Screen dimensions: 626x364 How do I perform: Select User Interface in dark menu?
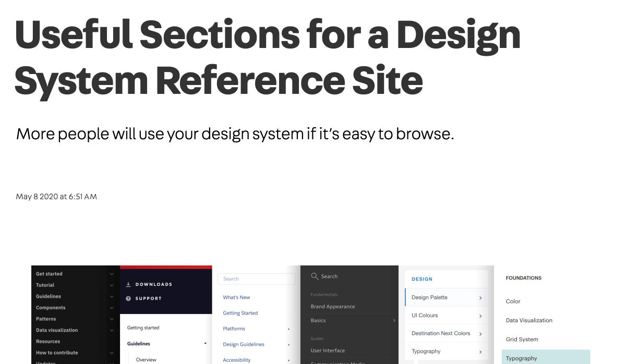[x=328, y=350]
